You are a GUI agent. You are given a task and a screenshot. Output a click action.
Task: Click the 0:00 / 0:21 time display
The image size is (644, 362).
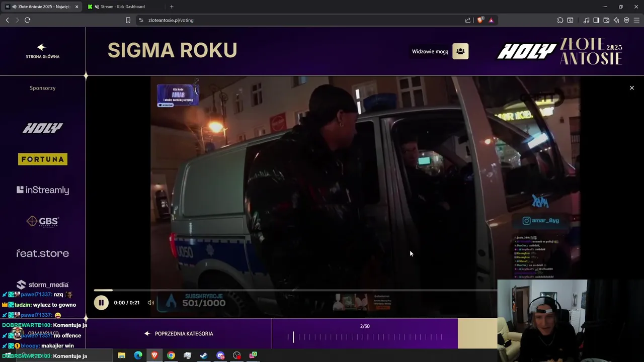point(127,303)
